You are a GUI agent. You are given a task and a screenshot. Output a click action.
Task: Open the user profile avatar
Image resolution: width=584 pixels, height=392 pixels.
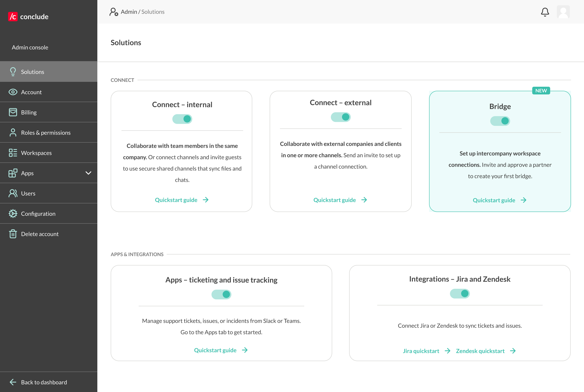pyautogui.click(x=563, y=12)
